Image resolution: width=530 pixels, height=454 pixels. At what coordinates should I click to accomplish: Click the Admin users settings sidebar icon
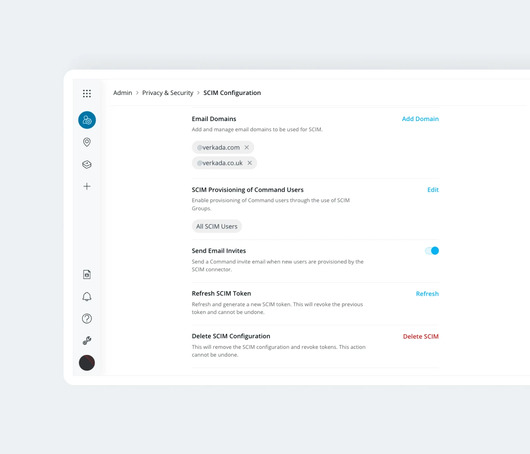click(x=87, y=120)
